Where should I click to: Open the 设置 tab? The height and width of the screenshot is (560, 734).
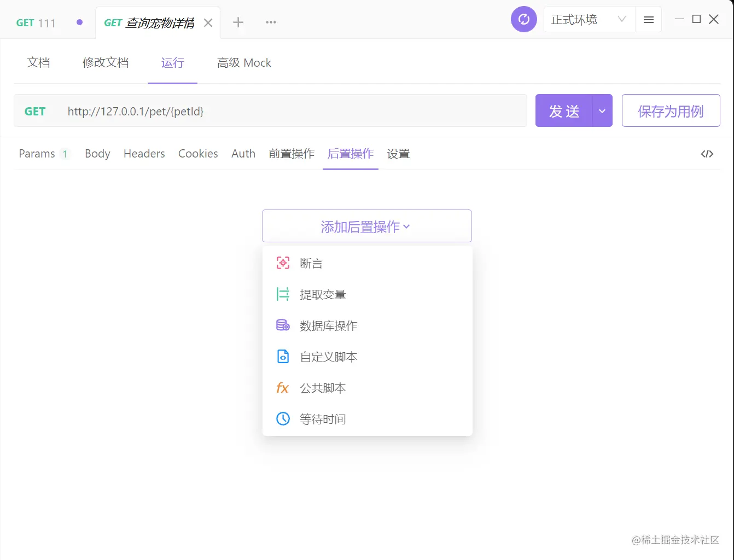coord(398,154)
